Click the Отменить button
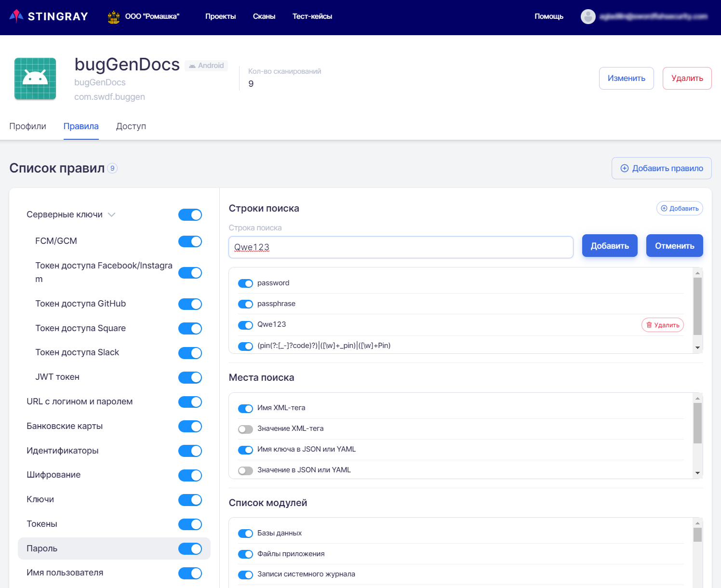The width and height of the screenshot is (721, 588). (x=674, y=246)
